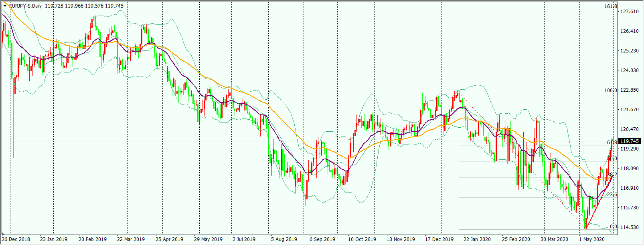Click the 29 May 2019 date label

208,239
